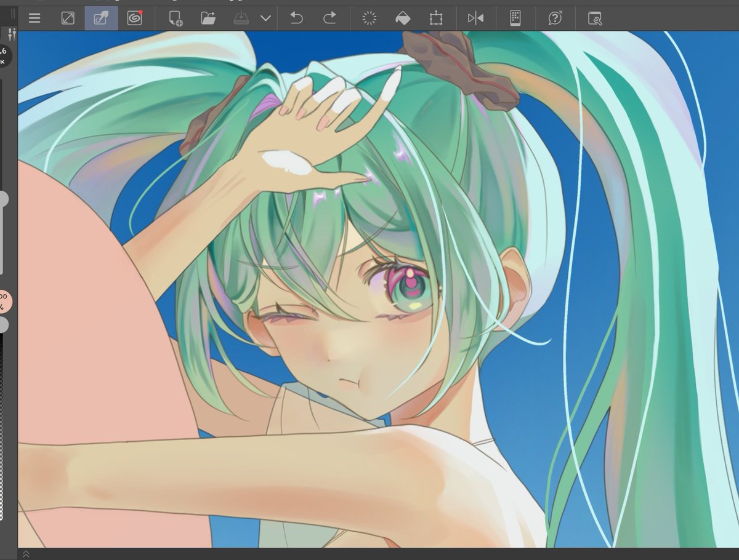Select the Fill bucket command
The height and width of the screenshot is (560, 739).
click(x=402, y=18)
